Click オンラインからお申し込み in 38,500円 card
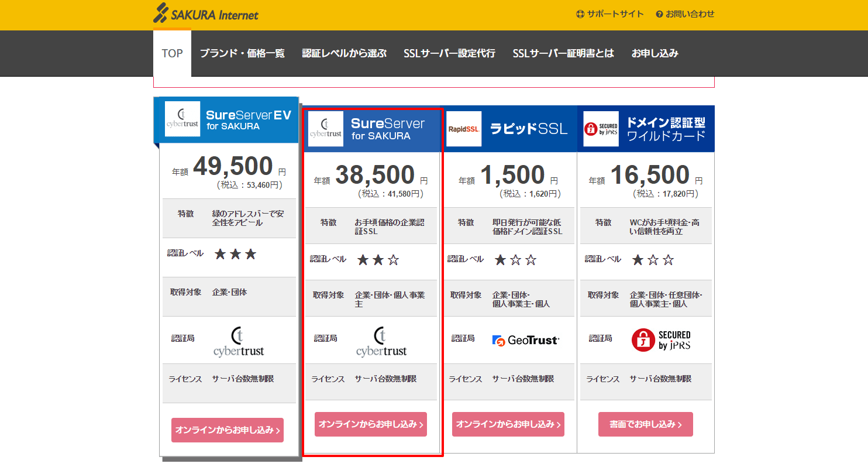This screenshot has height=467, width=868. [x=371, y=424]
